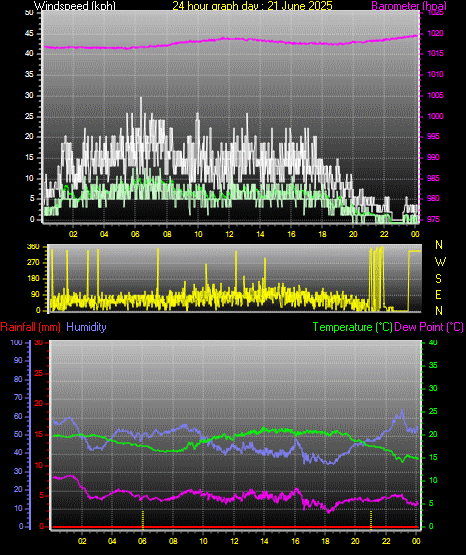Image resolution: width=466 pixels, height=555 pixels.
Task: Click the "18" hour label under the windspeed chart
Action: (x=322, y=234)
